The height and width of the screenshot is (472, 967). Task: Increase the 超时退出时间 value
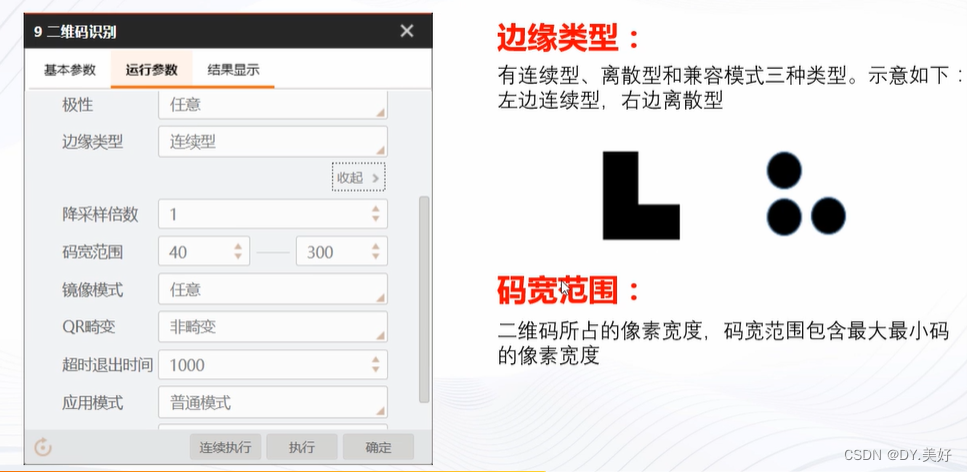[x=375, y=360]
